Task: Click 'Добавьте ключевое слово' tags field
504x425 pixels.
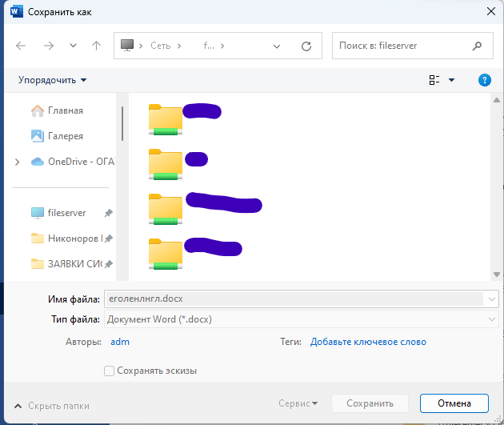Action: pos(368,342)
